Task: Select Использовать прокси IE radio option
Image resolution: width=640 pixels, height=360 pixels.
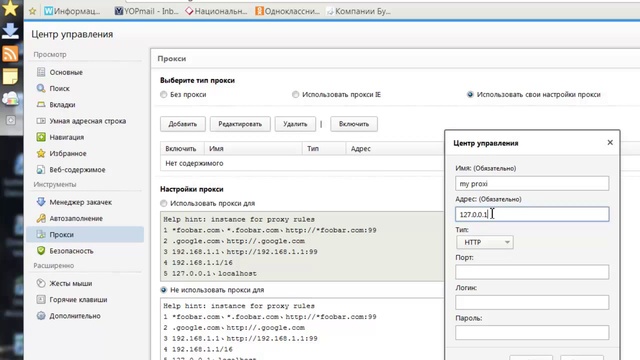Action: point(296,95)
